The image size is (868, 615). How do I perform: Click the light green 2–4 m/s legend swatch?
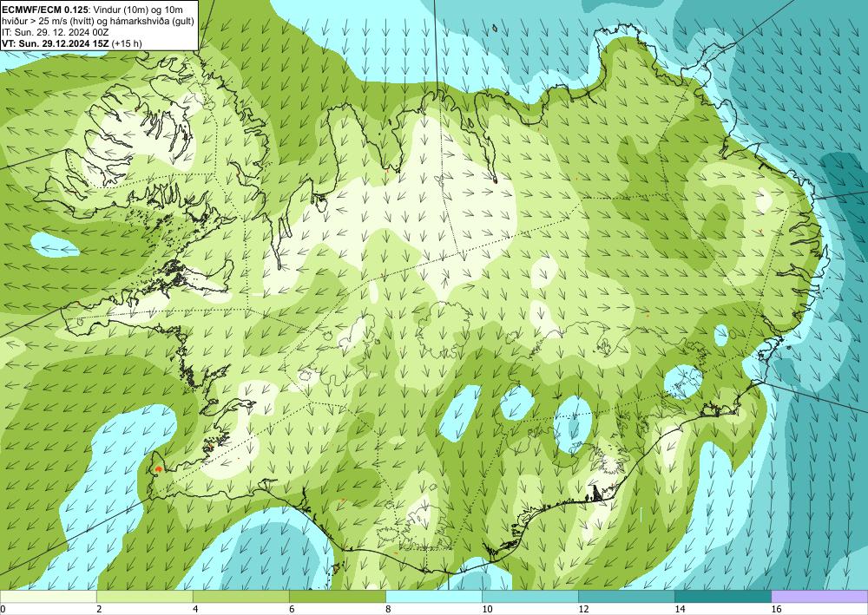click(x=144, y=597)
